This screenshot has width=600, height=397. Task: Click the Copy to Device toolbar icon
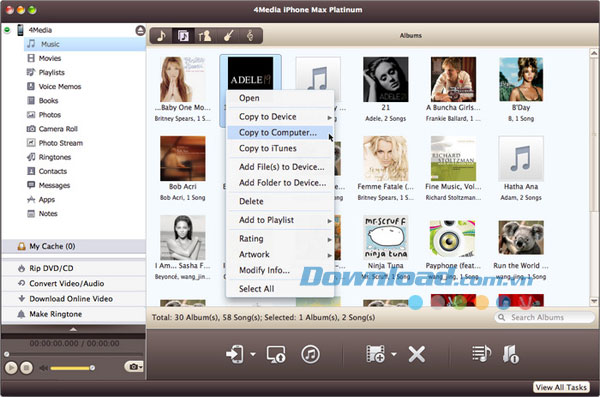tap(235, 354)
